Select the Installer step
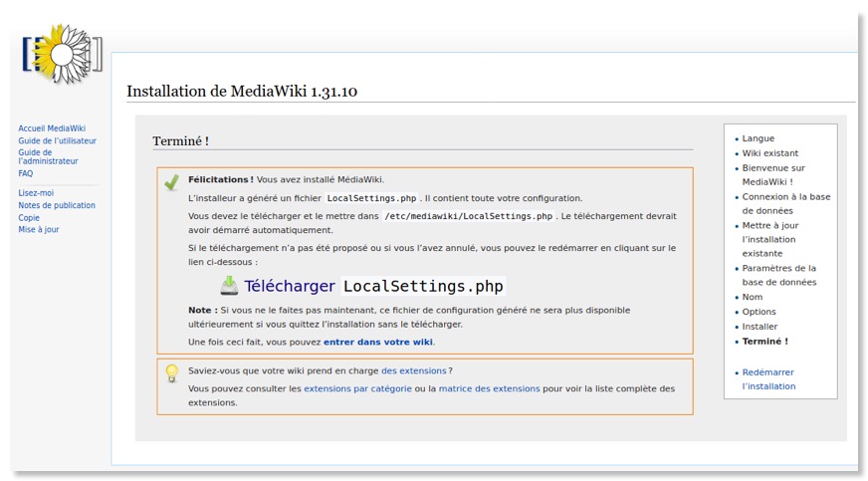 click(x=759, y=327)
